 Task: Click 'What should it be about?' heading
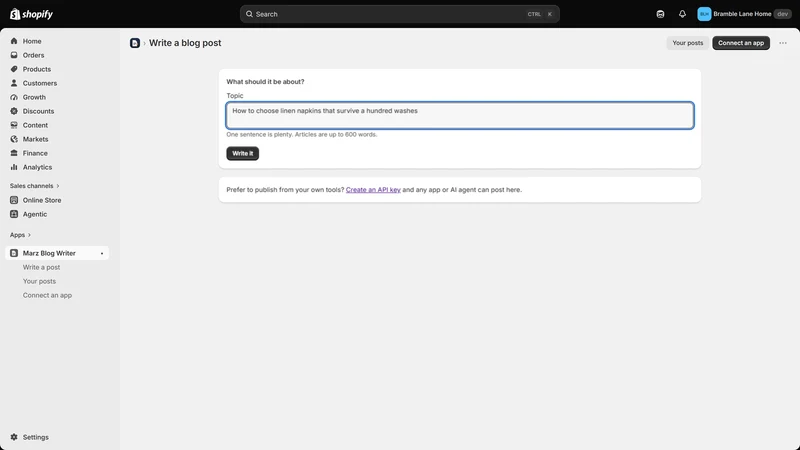pyautogui.click(x=265, y=82)
